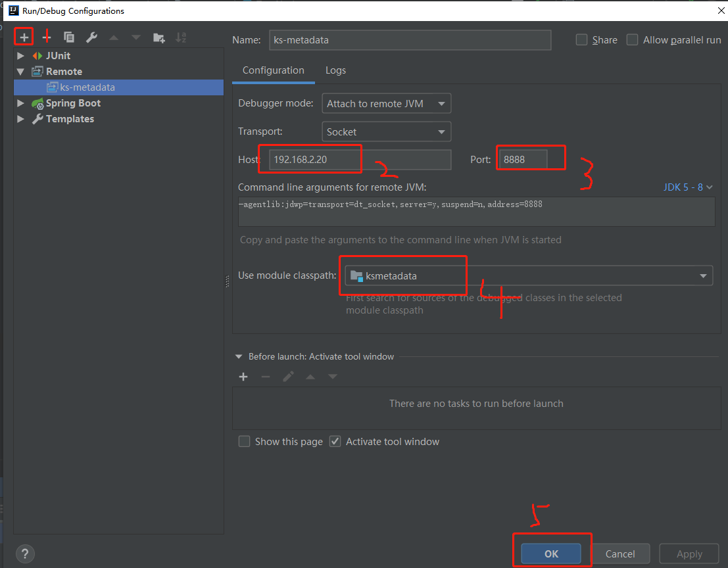Close the Run/Debug Configurations dialog

721,11
